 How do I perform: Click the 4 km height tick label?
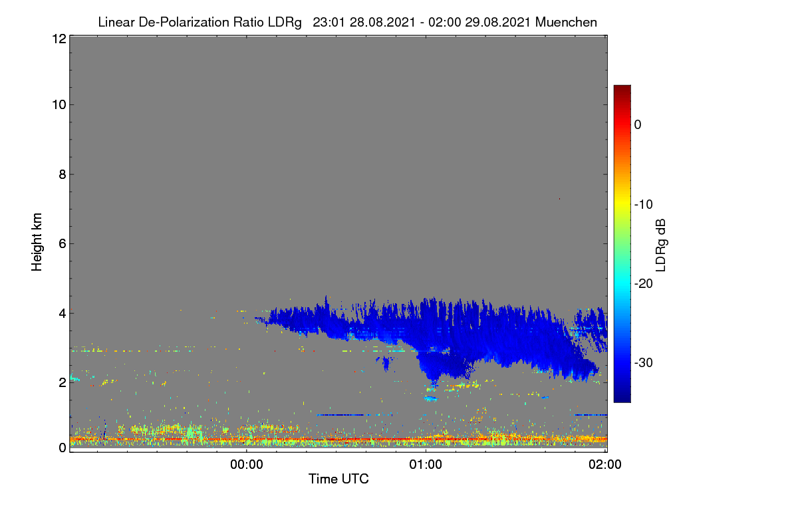[x=61, y=313]
